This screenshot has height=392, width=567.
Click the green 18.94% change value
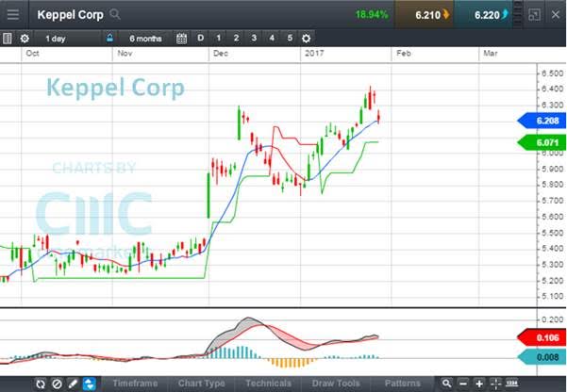[372, 14]
